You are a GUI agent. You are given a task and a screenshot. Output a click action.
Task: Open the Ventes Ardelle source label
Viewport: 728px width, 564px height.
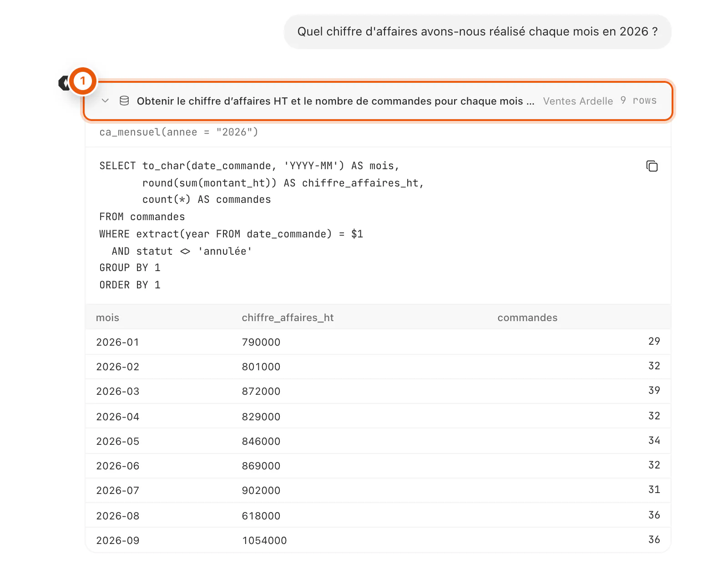click(x=578, y=101)
